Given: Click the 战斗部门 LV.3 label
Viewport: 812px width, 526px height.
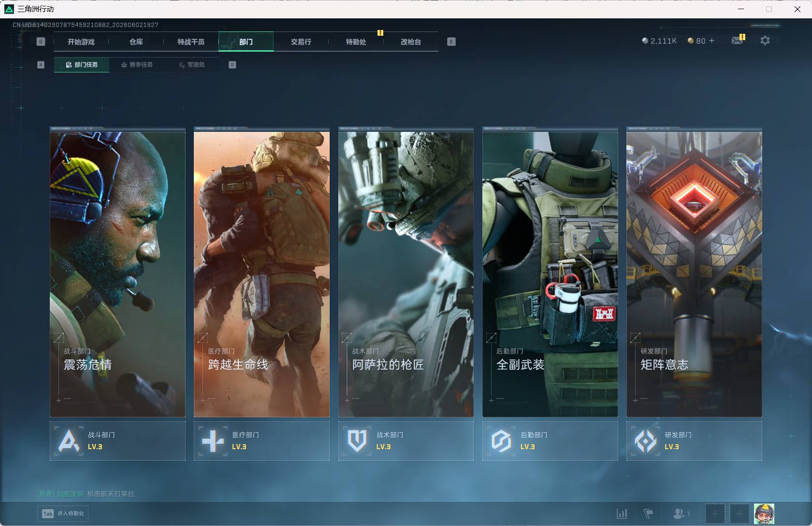Looking at the screenshot, I should pos(95,447).
